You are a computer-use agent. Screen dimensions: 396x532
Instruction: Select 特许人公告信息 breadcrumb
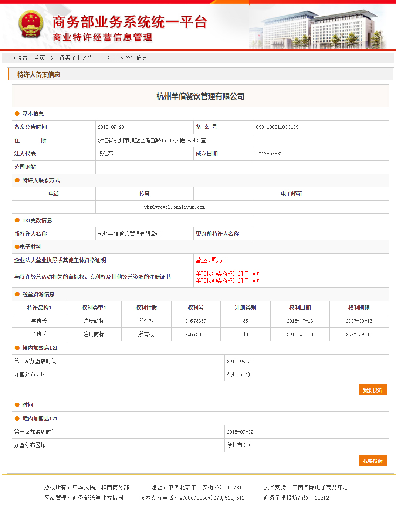128,58
